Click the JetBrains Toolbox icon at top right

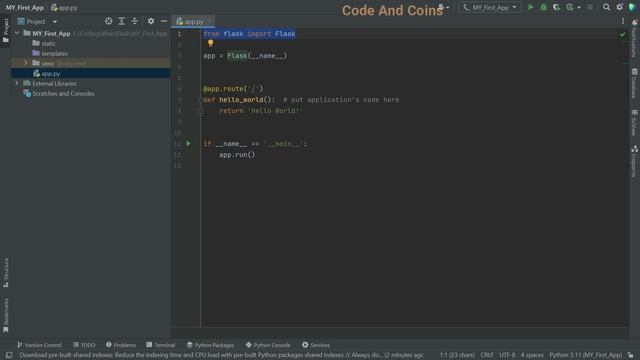point(633,7)
